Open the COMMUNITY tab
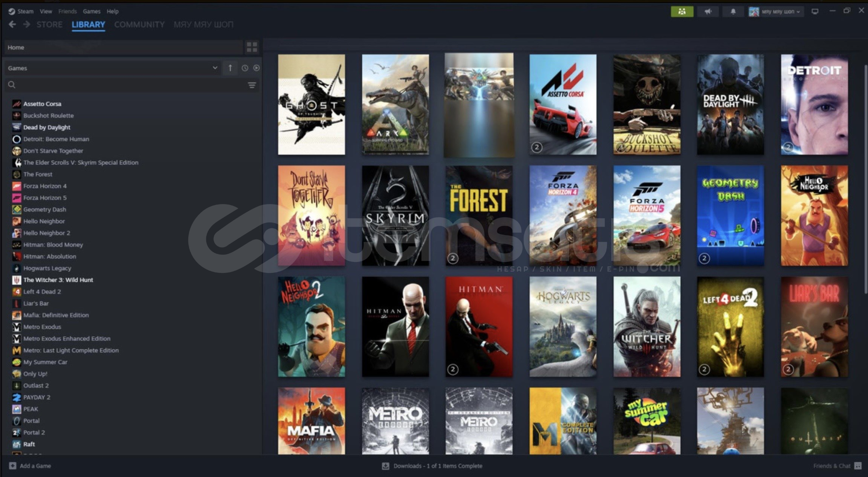The width and height of the screenshot is (868, 477). click(x=139, y=24)
